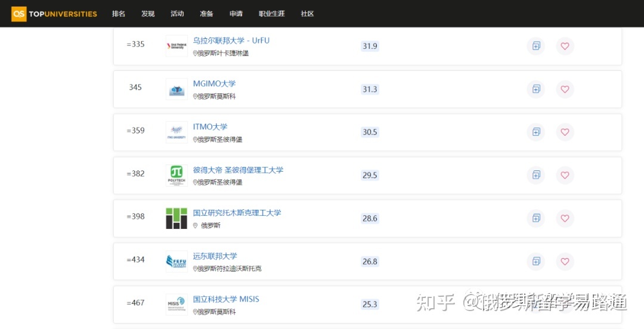The image size is (644, 329).
Task: Select rank =335
Action: point(135,44)
